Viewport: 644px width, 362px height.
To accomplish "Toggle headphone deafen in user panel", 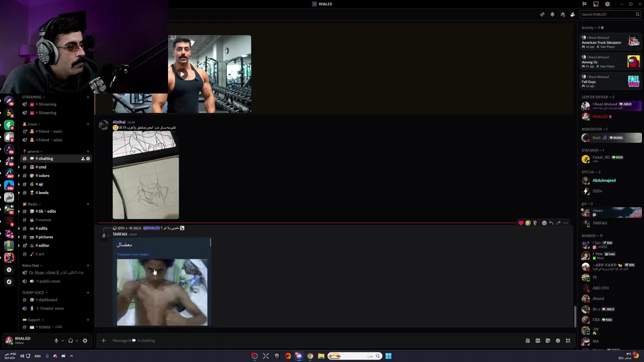I will tap(70, 340).
